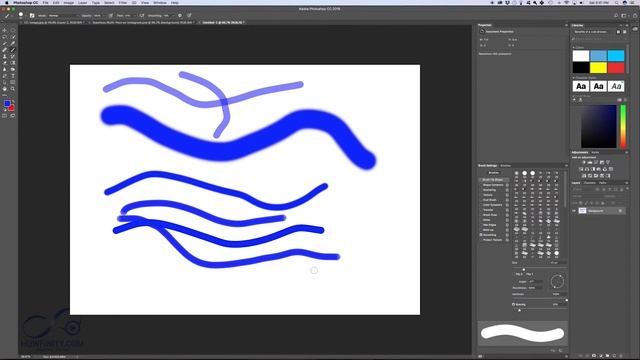Open the Filter menu

point(122,3)
